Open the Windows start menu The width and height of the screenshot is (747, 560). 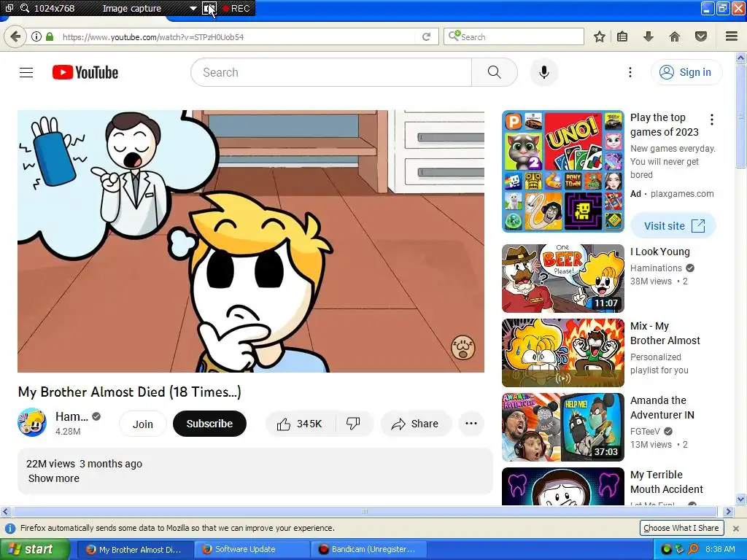point(34,550)
